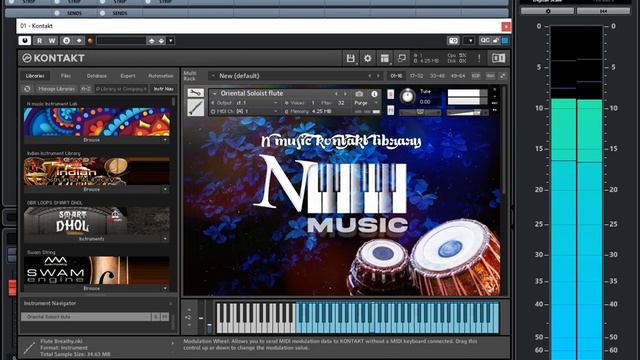Click the blue window setting square
Screen dimensions: 640x360
tap(505, 41)
